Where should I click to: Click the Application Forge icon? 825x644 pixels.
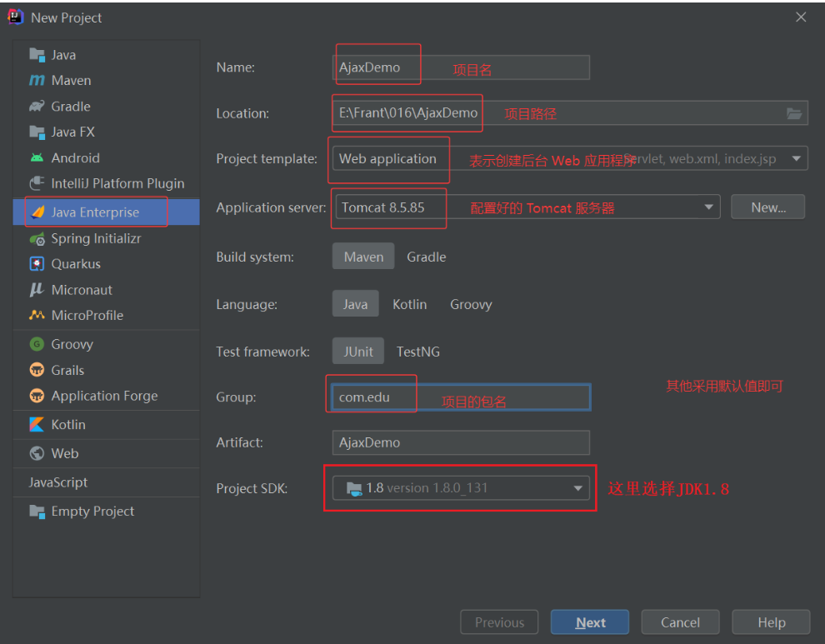tap(37, 396)
